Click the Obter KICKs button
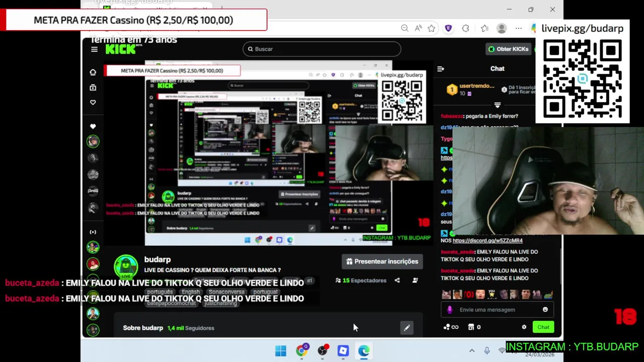 508,49
